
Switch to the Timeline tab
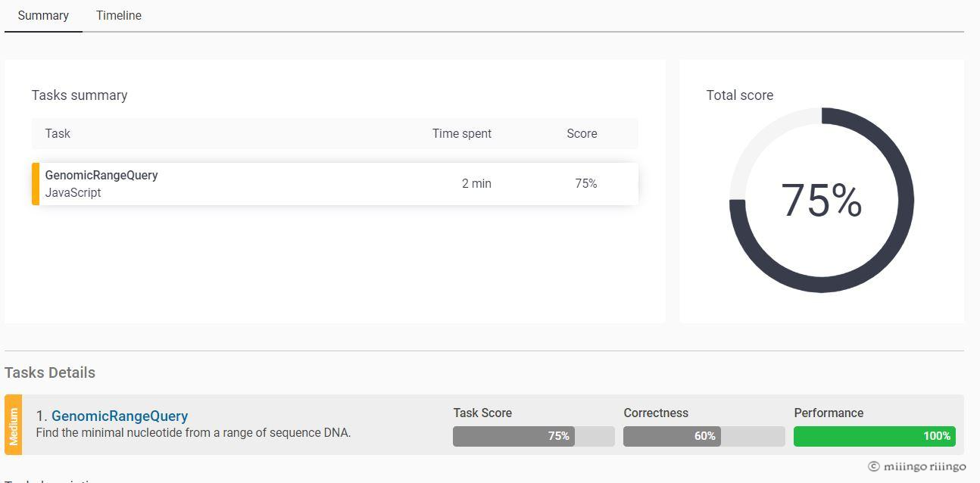(x=119, y=15)
